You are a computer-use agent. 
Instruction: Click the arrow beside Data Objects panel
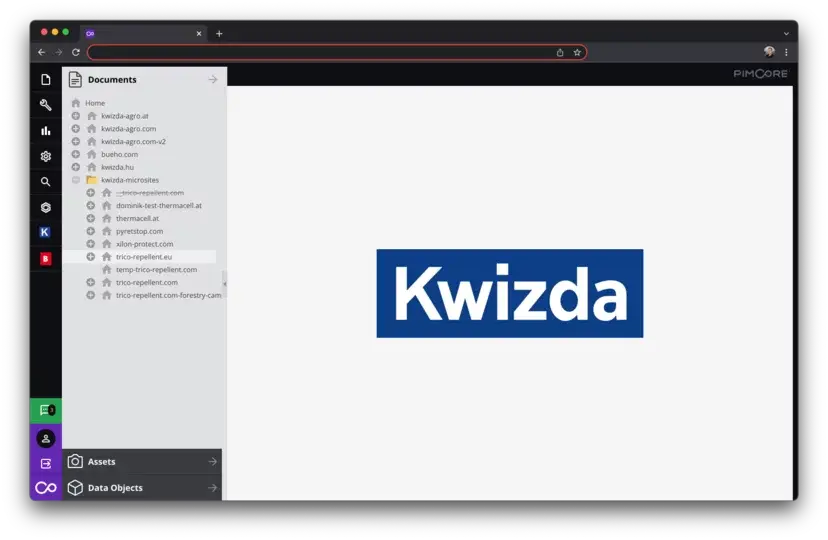[x=213, y=488]
